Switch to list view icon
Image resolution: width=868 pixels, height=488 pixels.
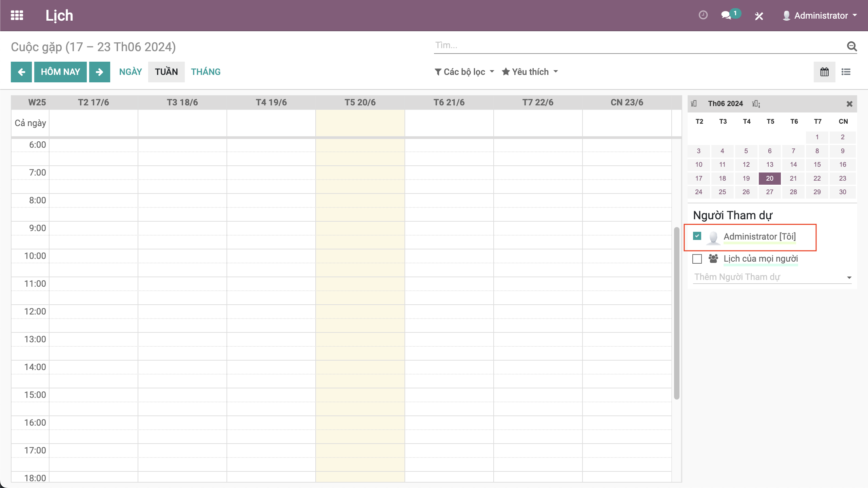846,72
